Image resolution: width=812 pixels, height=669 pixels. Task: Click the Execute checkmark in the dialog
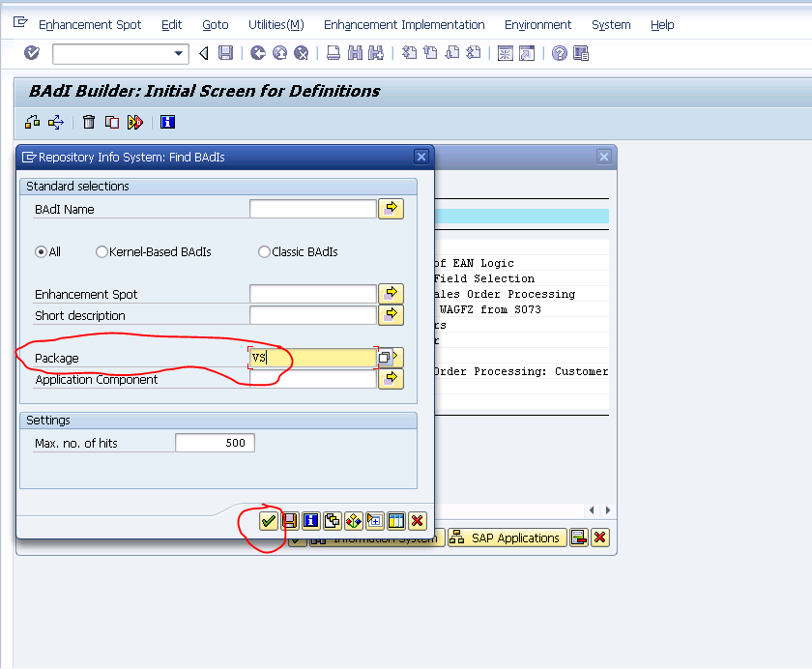point(268,520)
